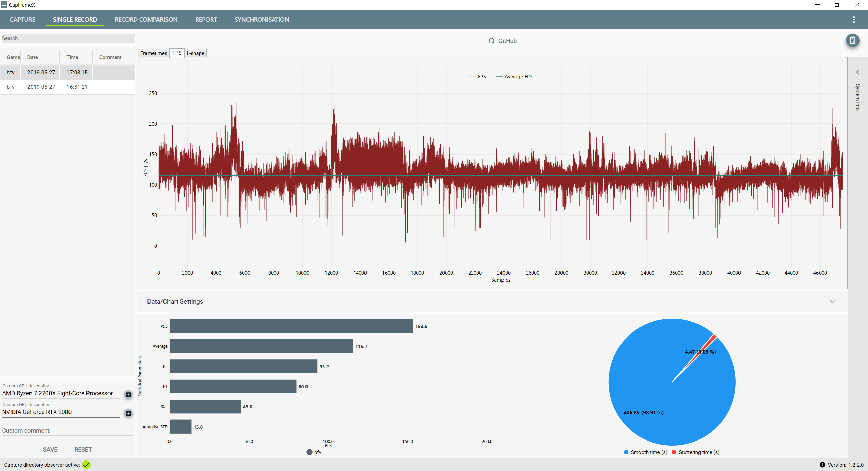Click the blue Smooth time legend swatch

click(626, 452)
